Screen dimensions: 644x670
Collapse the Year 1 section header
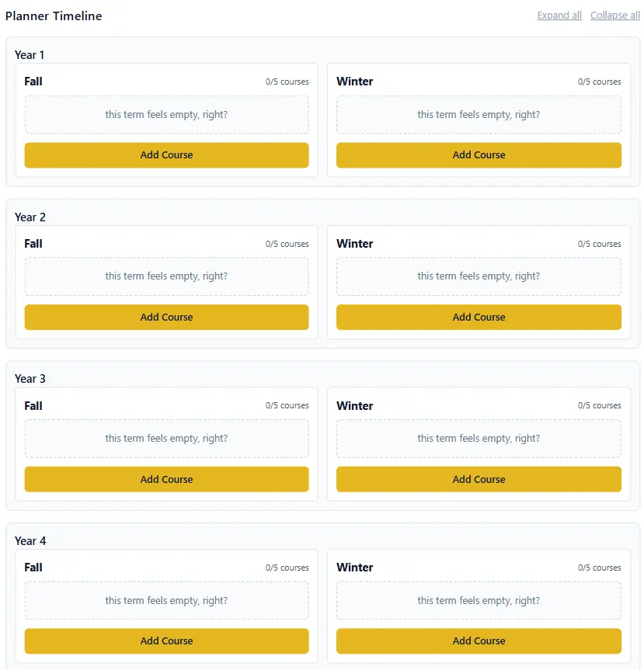click(30, 55)
